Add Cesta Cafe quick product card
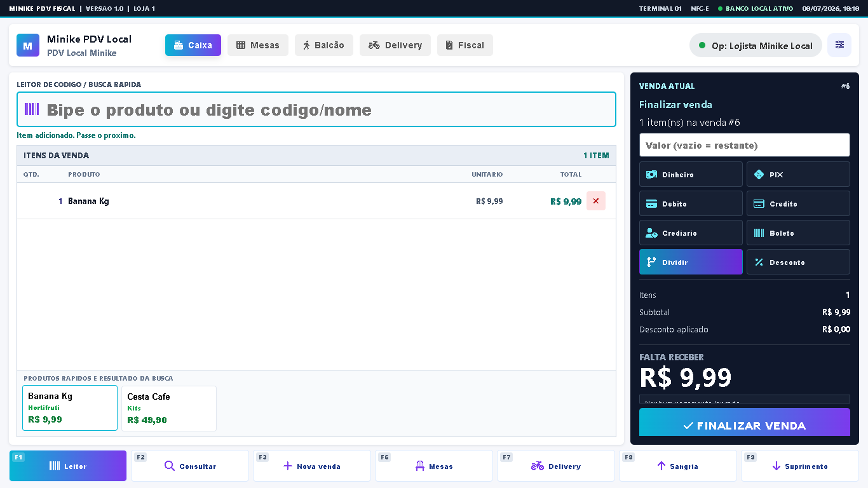868x488 pixels. pyautogui.click(x=169, y=408)
